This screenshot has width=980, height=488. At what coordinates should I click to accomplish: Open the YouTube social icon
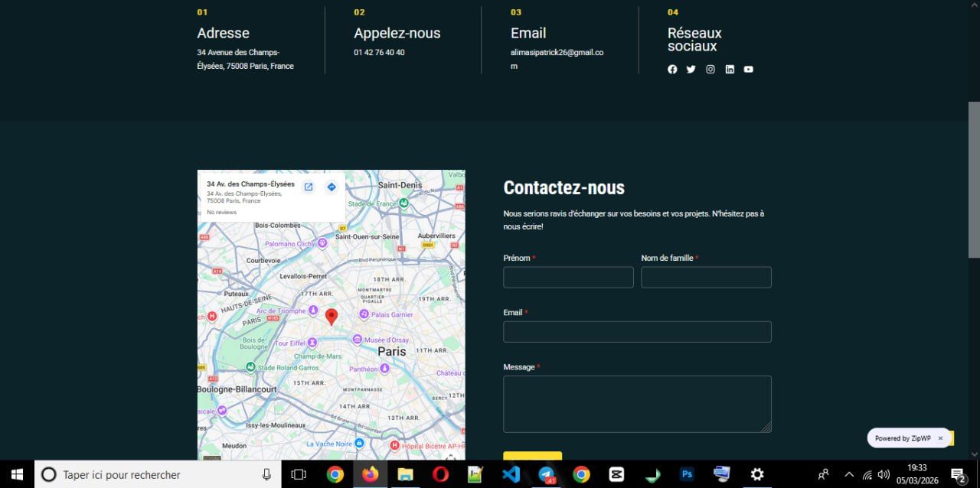click(749, 70)
